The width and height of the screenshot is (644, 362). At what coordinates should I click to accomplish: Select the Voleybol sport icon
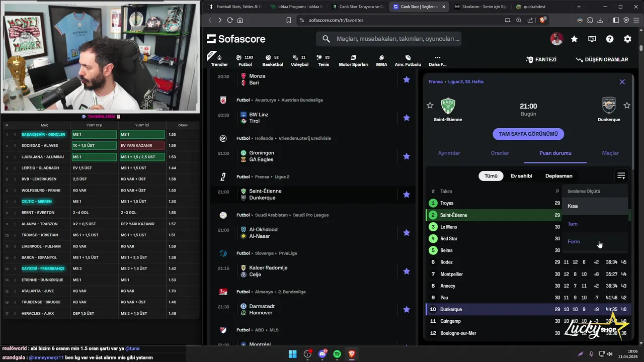[299, 60]
